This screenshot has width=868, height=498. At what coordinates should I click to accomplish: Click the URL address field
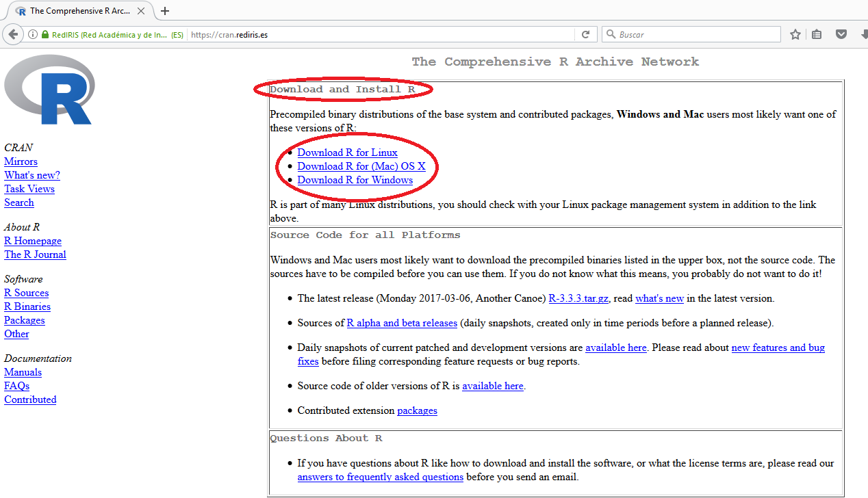pyautogui.click(x=381, y=34)
